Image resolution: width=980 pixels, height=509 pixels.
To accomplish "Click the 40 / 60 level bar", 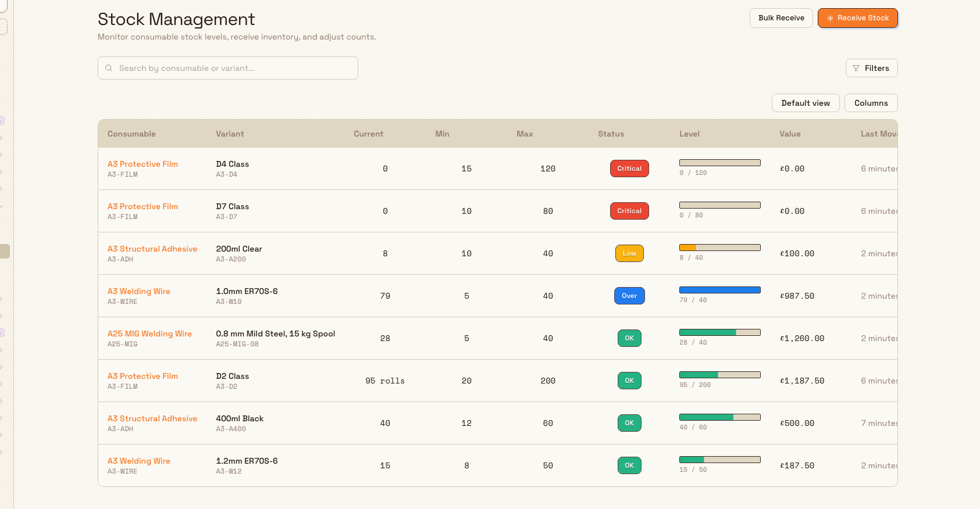I will coord(720,417).
